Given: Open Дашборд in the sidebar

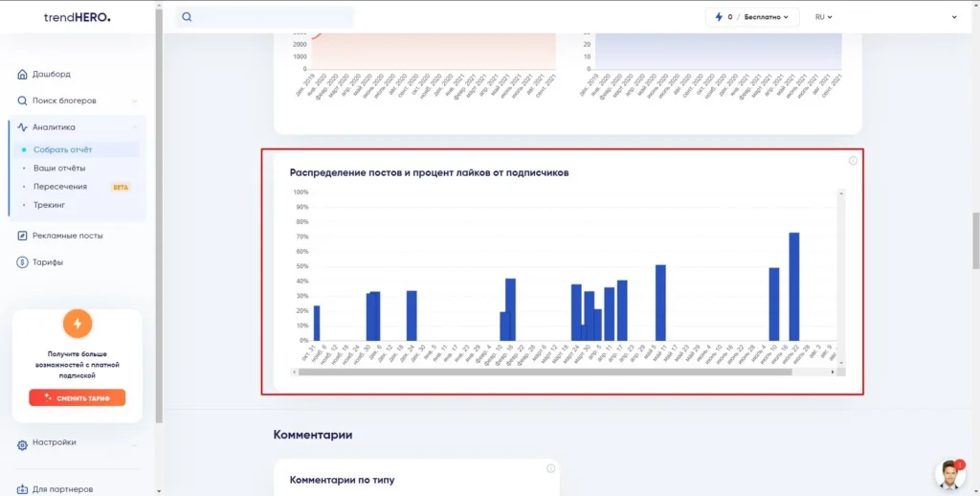Looking at the screenshot, I should 52,74.
